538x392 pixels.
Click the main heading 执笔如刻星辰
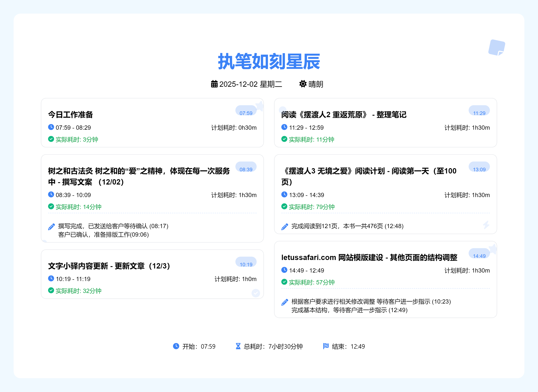coord(269,61)
